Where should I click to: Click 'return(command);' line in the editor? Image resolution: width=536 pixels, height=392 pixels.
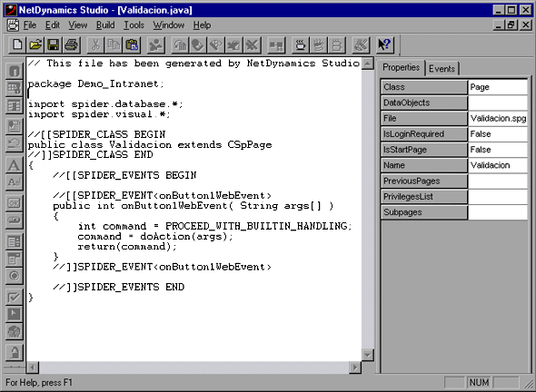pyautogui.click(x=127, y=247)
